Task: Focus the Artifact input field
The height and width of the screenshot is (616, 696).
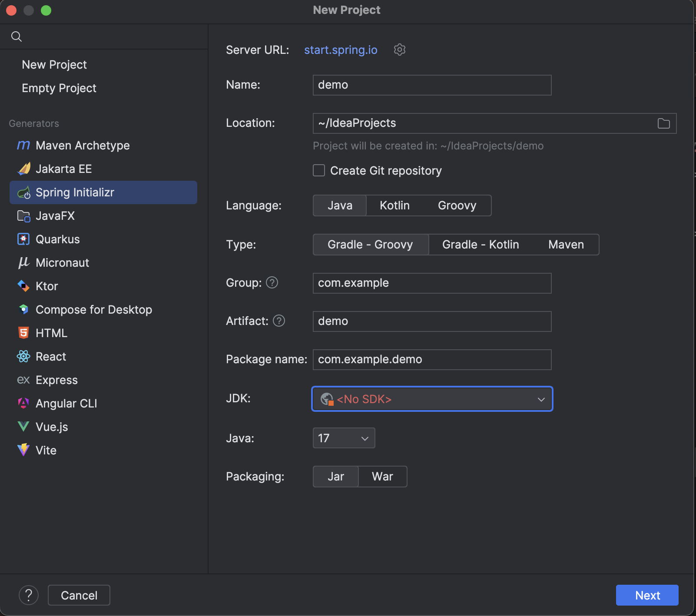Action: coord(432,321)
